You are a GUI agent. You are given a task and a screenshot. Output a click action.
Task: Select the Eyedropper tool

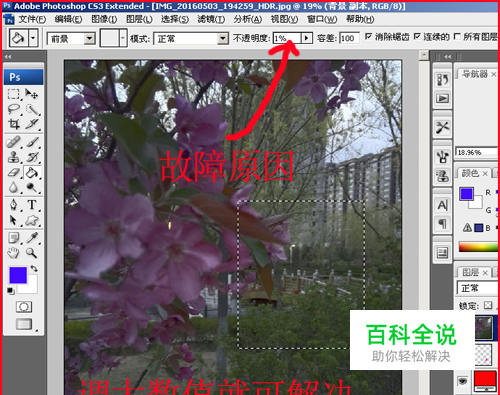click(32, 238)
